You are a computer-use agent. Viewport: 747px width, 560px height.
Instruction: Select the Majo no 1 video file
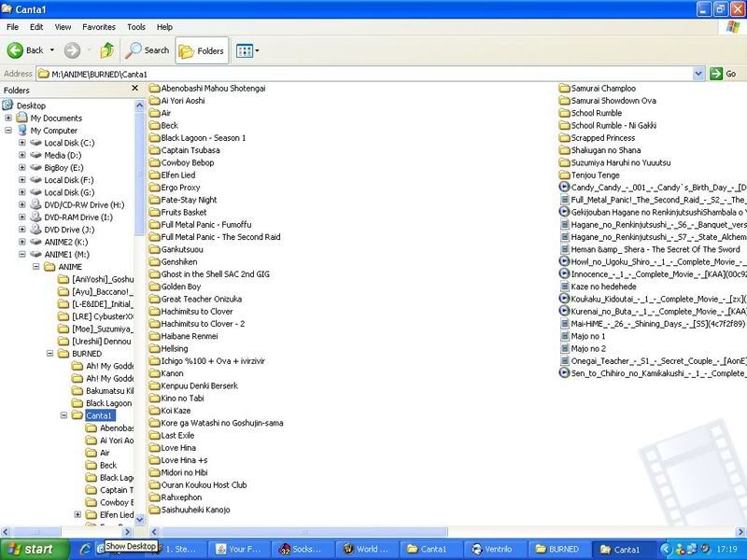[x=582, y=336]
